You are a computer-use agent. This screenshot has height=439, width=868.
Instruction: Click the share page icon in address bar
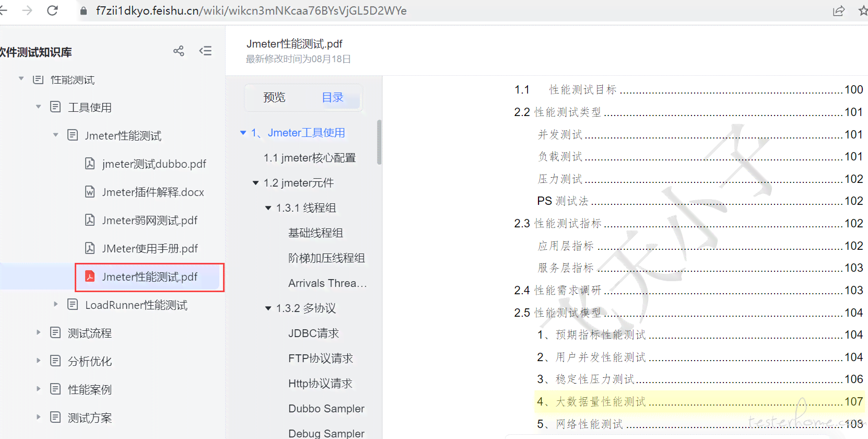click(839, 11)
